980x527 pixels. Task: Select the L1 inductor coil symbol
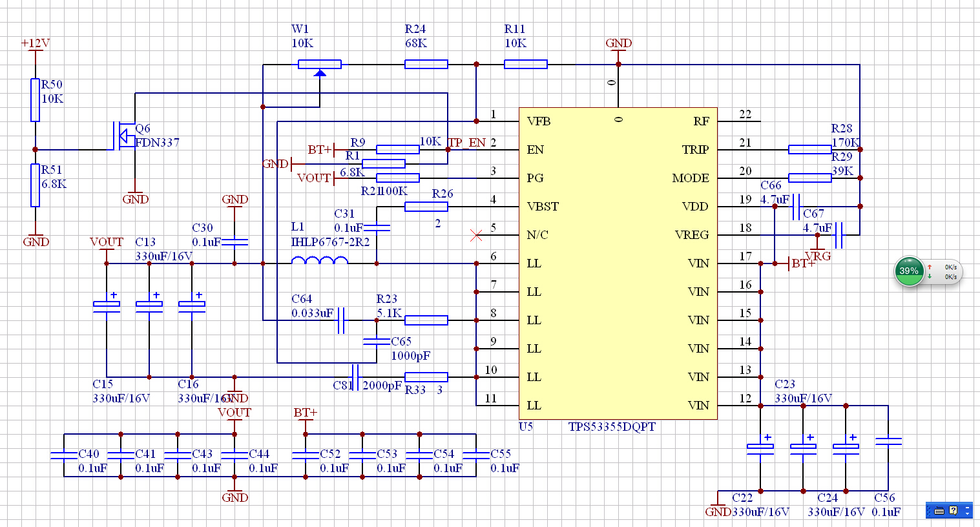320,260
